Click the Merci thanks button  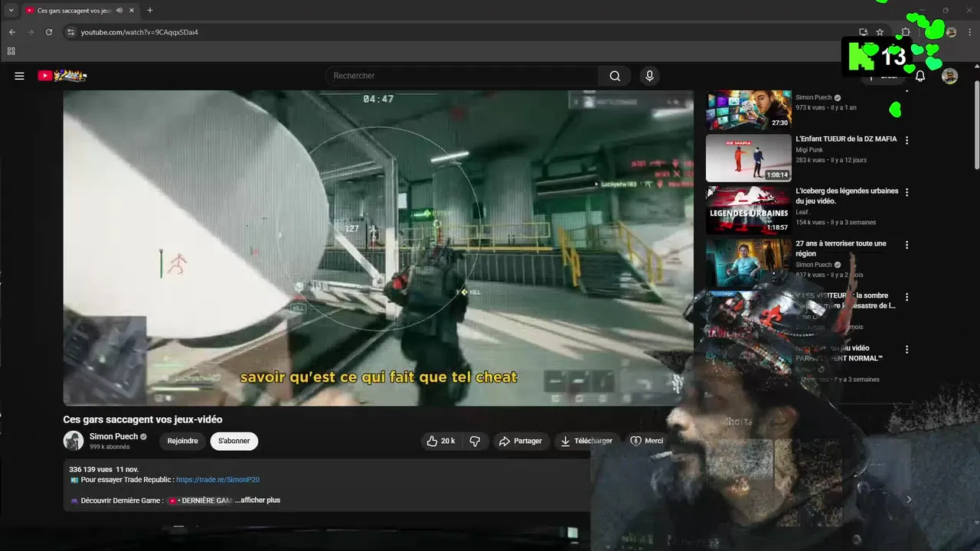tap(646, 441)
